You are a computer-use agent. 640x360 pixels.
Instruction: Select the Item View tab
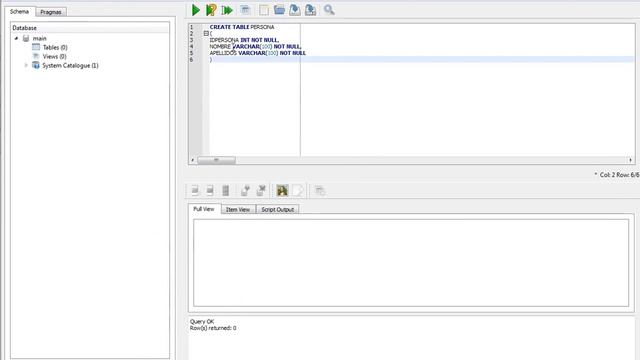pos(238,209)
